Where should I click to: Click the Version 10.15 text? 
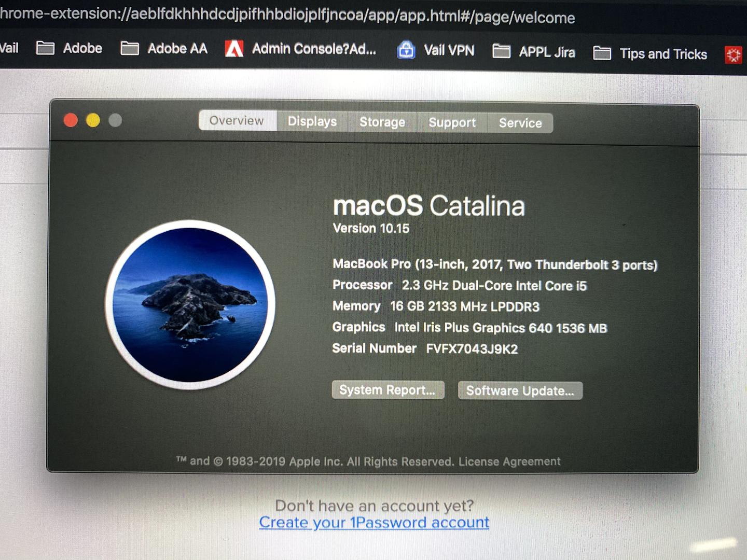click(x=371, y=228)
